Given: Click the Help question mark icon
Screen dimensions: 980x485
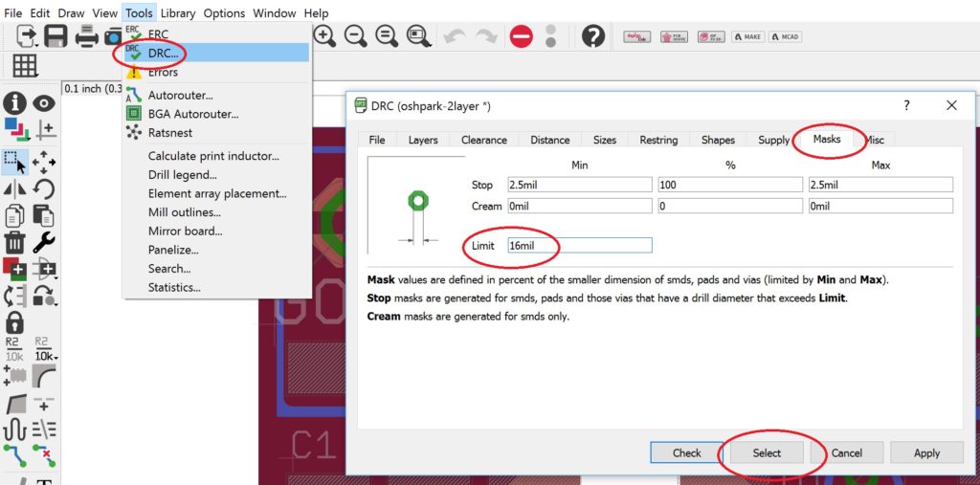Looking at the screenshot, I should [593, 37].
